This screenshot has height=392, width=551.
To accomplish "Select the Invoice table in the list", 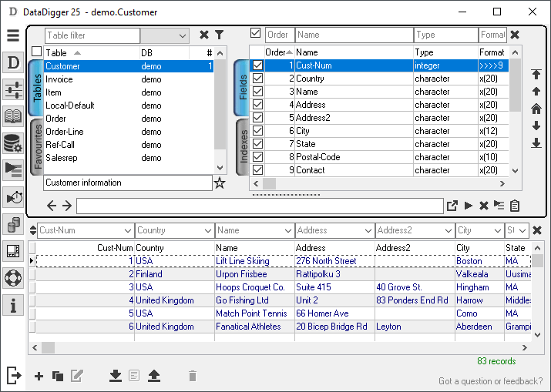I will pos(59,79).
